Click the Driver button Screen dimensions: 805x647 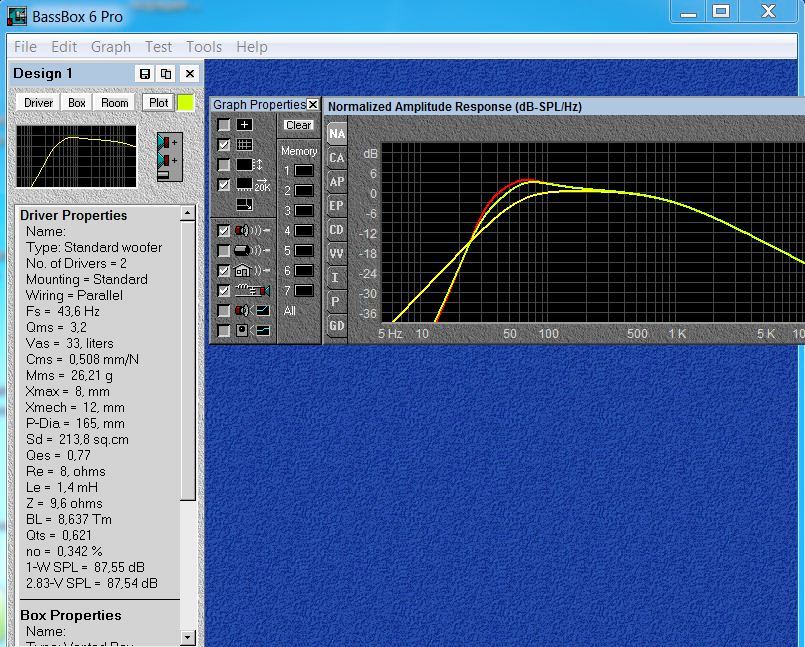[39, 103]
